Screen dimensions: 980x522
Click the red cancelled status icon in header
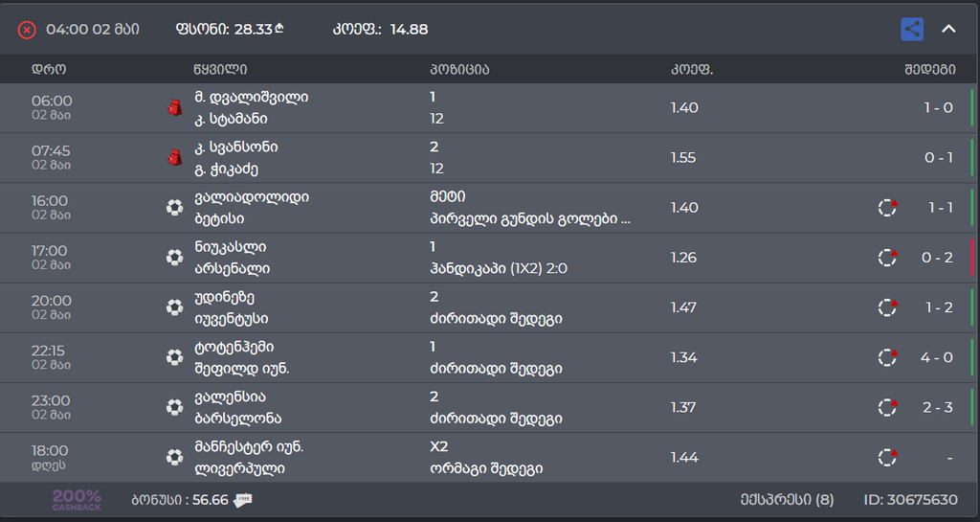27,30
